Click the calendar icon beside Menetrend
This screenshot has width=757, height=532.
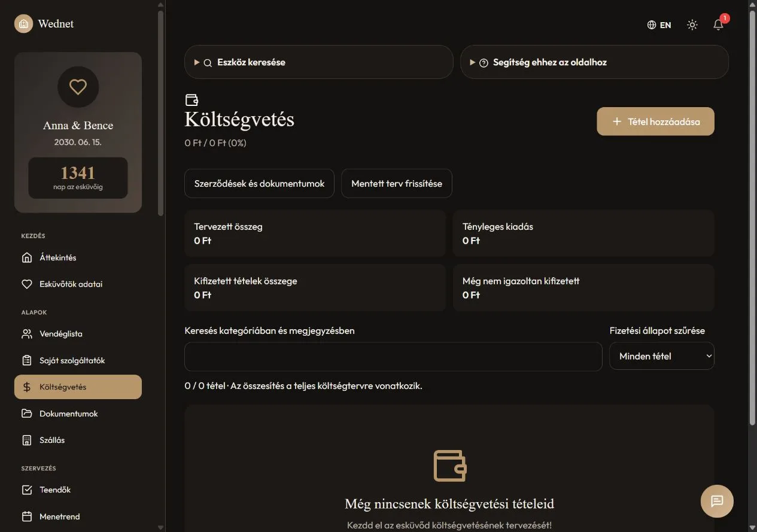[27, 516]
